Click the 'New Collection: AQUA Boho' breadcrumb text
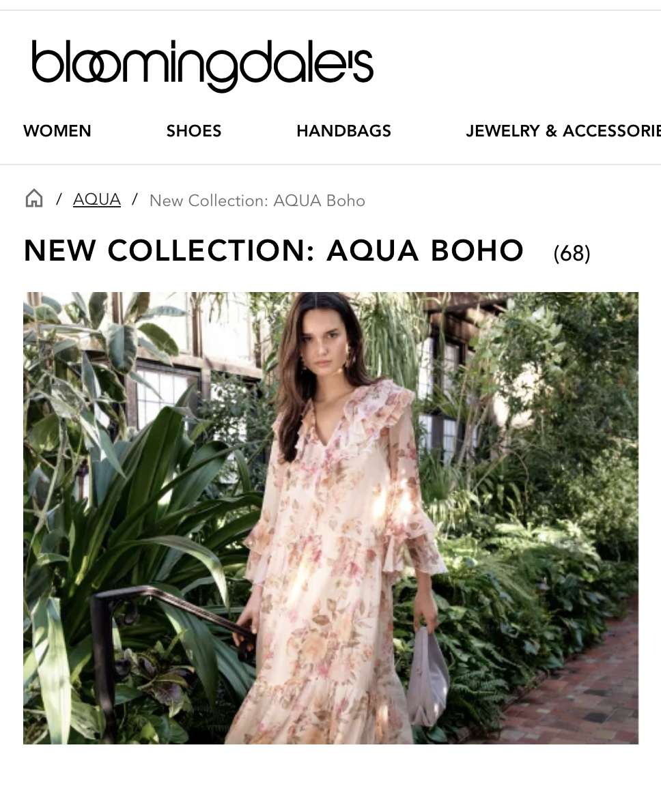 click(x=257, y=201)
